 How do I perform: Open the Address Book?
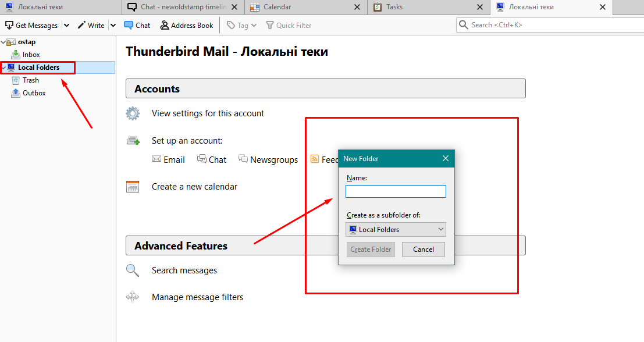(x=187, y=26)
